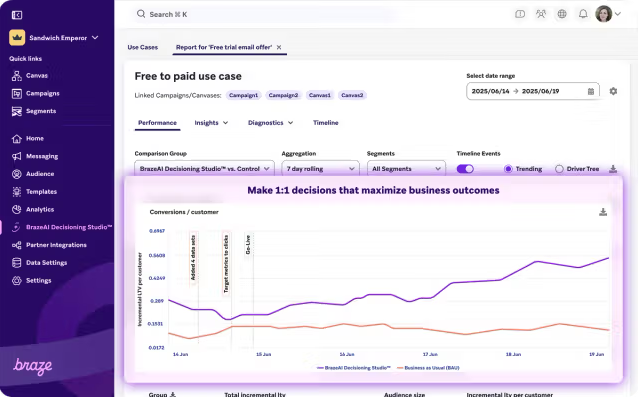Open the Segments quick link icon

point(17,111)
